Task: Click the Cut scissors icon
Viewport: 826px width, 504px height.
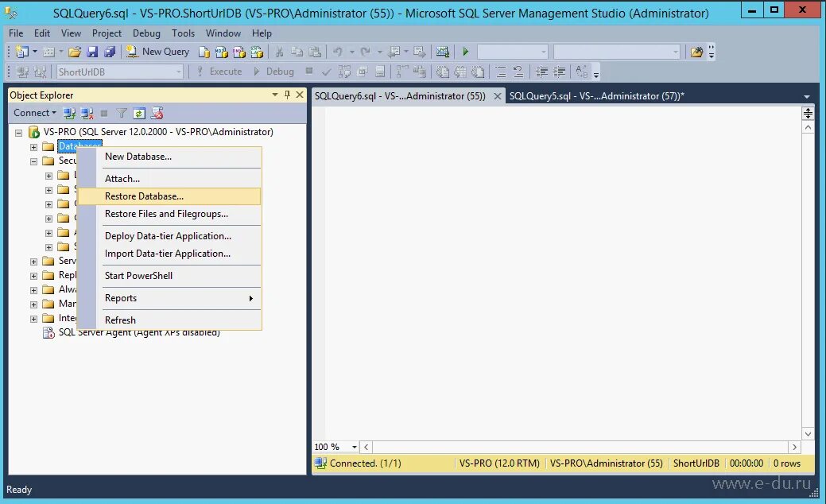Action: 280,52
